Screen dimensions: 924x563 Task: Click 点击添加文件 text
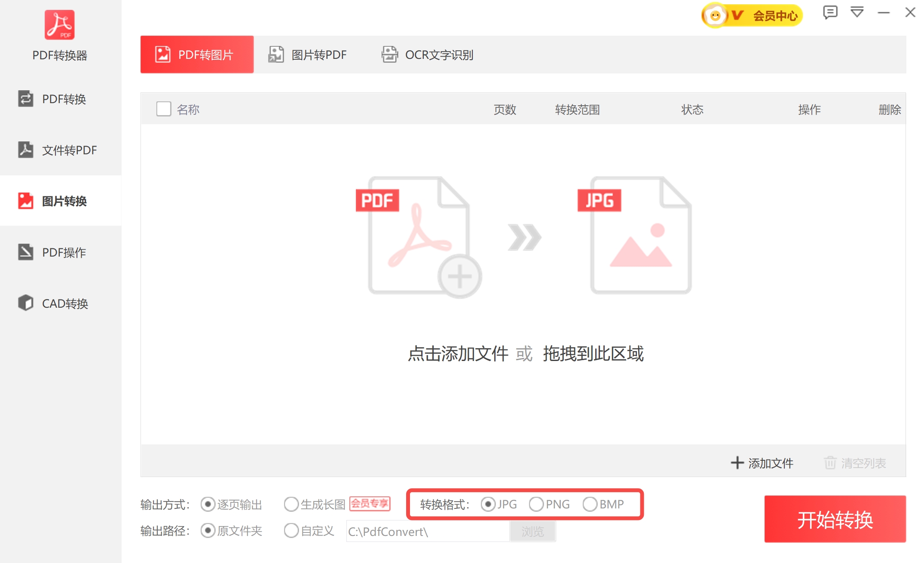coord(458,354)
